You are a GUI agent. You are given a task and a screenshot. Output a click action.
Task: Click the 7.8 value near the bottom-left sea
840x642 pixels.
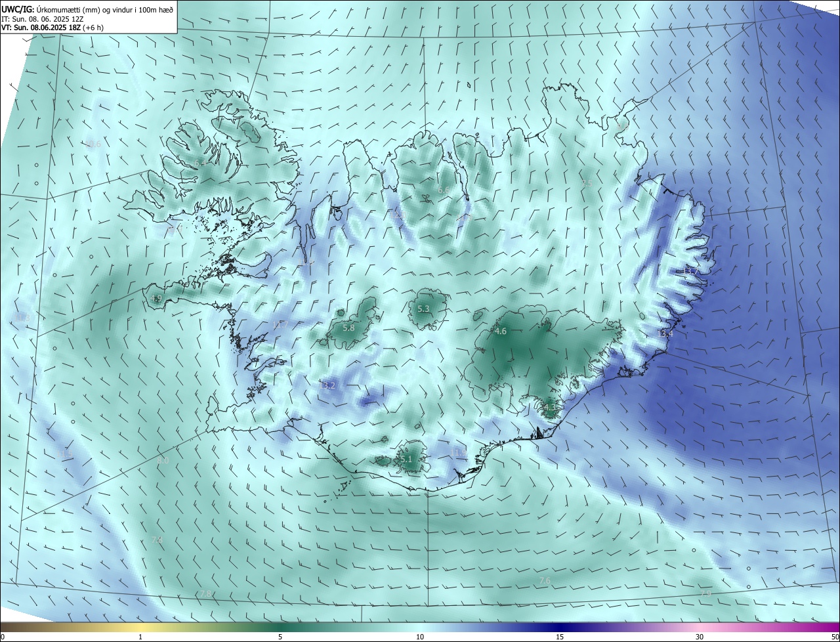[x=205, y=593]
